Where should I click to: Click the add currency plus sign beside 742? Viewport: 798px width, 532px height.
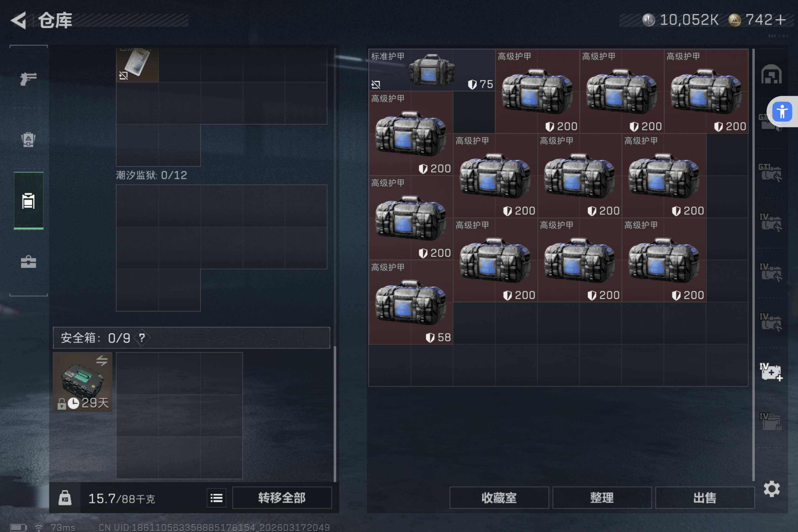780,20
